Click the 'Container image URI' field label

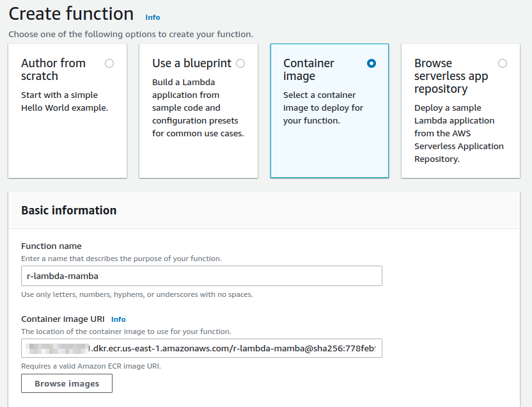pos(63,319)
